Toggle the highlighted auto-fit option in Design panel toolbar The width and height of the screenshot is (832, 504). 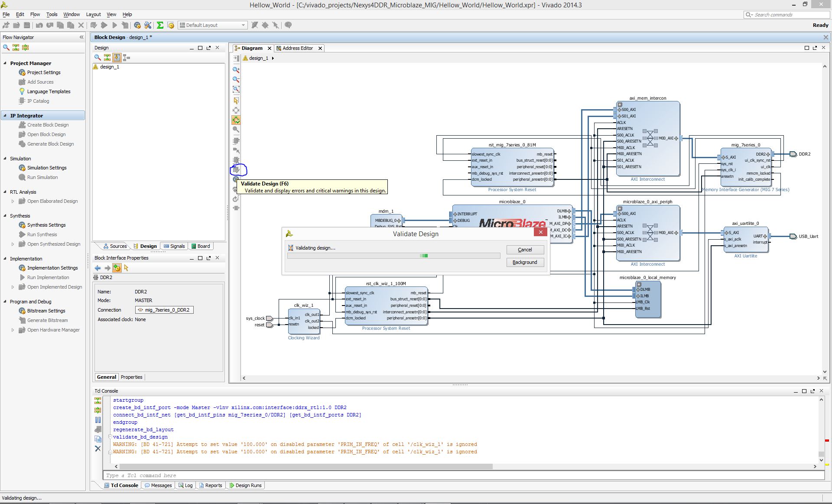coord(117,57)
